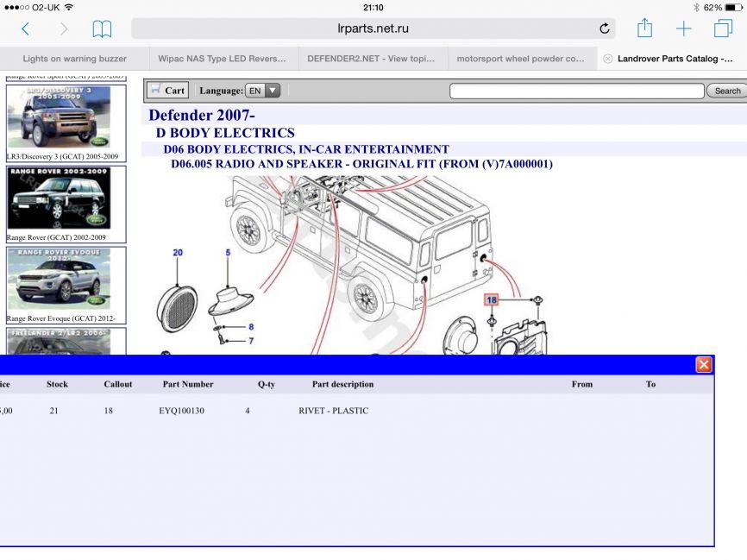Click highlighted callout 18 on diagram
The image size is (747, 560).
tap(491, 299)
